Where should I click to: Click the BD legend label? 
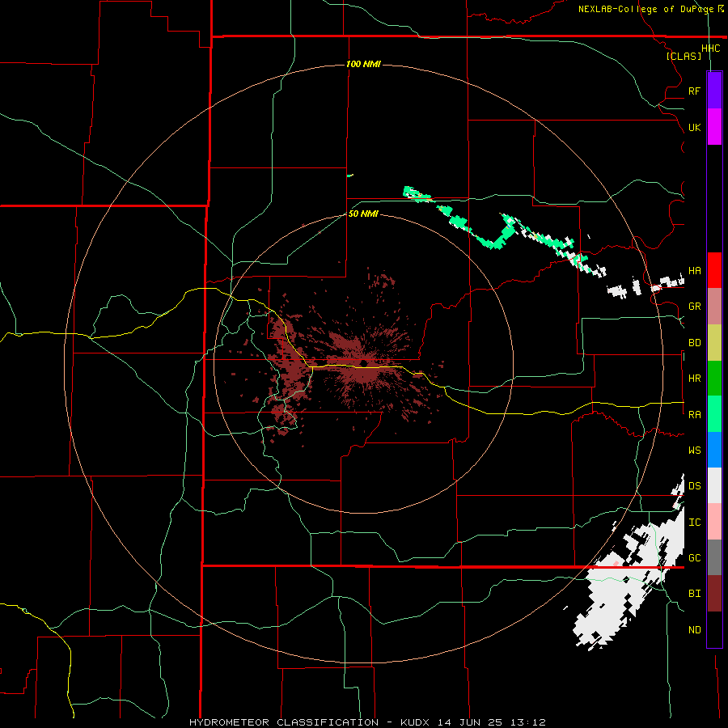(694, 343)
